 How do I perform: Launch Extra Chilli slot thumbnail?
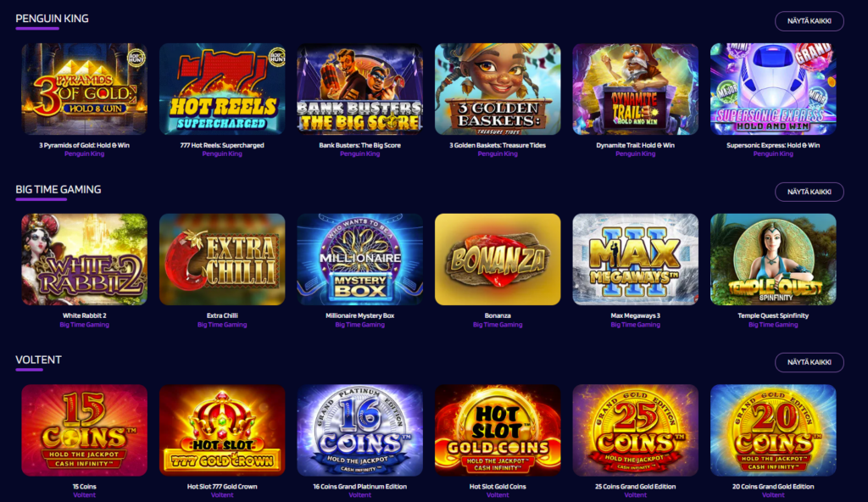(x=222, y=259)
